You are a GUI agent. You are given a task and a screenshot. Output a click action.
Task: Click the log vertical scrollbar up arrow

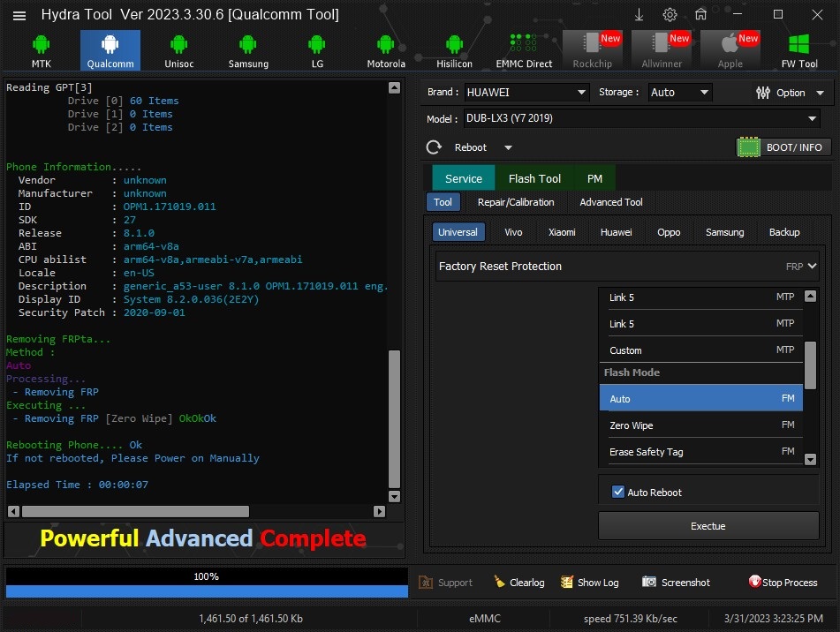(394, 87)
